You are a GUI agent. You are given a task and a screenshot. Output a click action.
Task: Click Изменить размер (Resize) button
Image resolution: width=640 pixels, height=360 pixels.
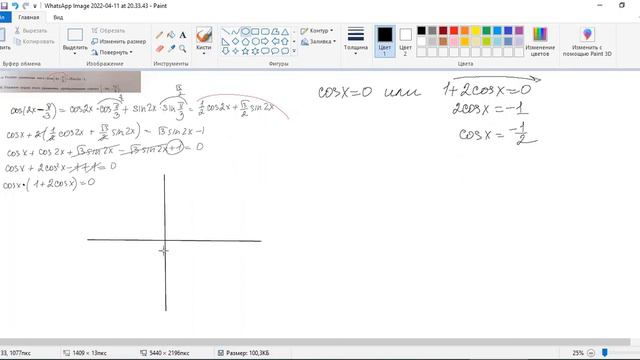tap(118, 42)
